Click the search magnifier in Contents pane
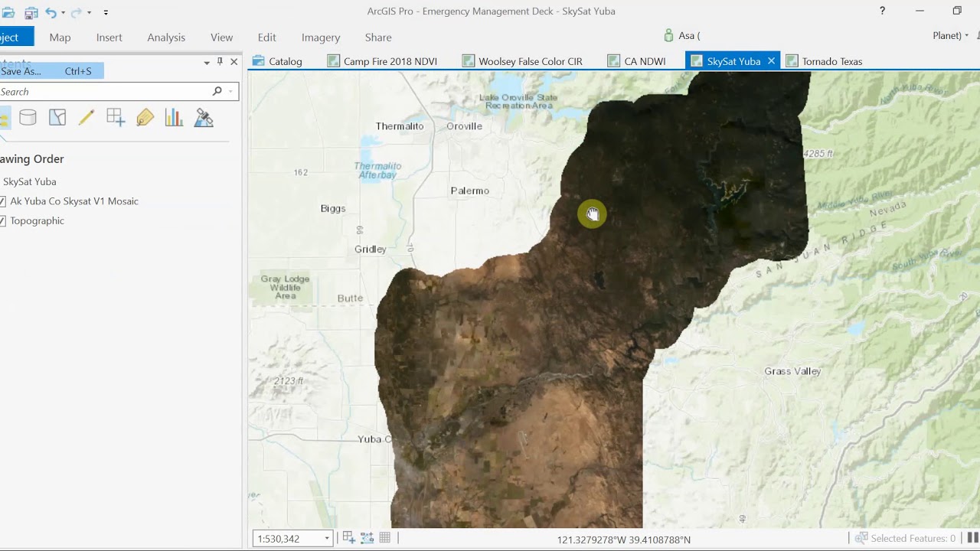The image size is (980, 551). tap(217, 91)
